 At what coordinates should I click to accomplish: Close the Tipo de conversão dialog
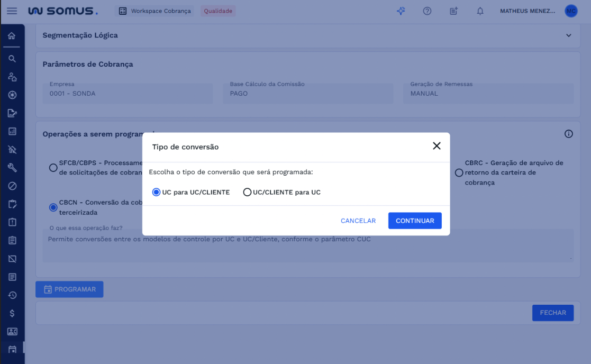437,146
